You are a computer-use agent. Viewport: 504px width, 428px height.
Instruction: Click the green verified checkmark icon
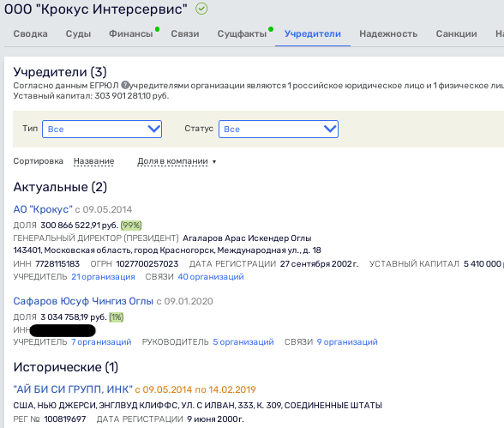point(201,9)
